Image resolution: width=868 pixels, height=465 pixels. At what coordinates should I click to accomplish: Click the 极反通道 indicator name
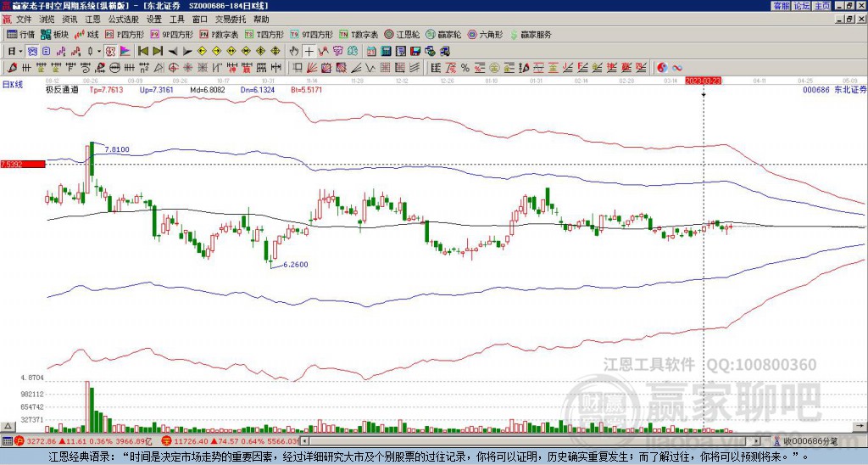(x=61, y=89)
